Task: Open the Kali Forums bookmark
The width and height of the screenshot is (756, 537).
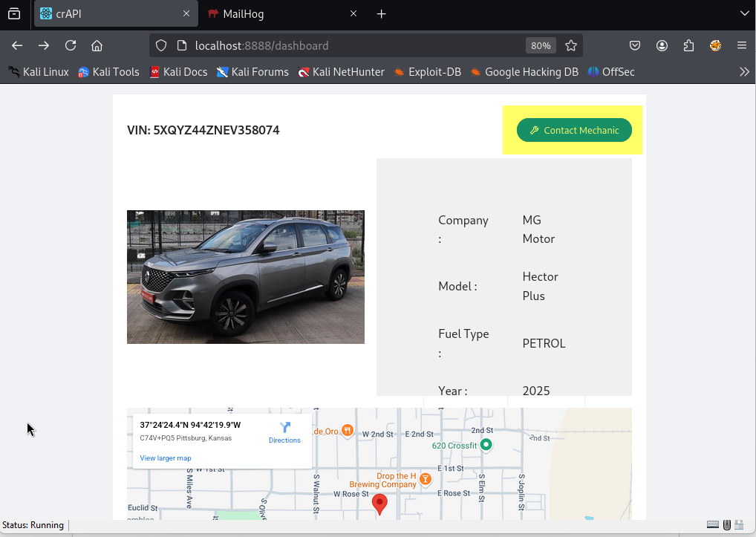Action: pos(252,72)
